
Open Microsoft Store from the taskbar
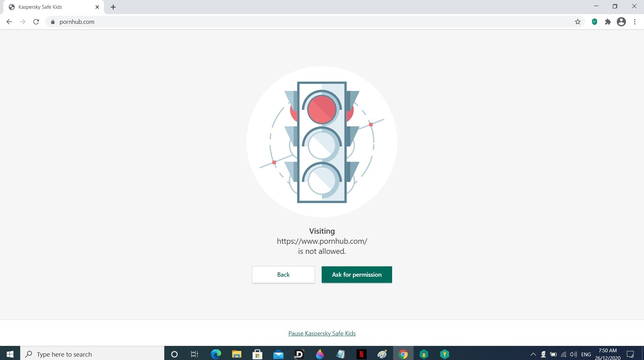(257, 354)
